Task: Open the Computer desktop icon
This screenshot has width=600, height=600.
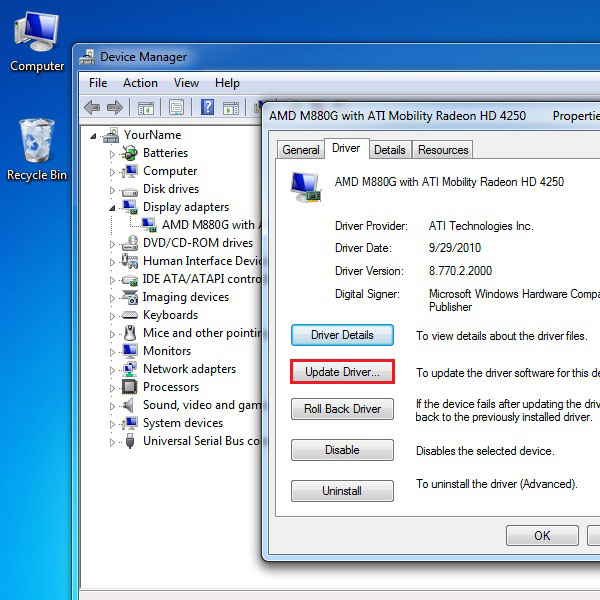Action: [37, 41]
